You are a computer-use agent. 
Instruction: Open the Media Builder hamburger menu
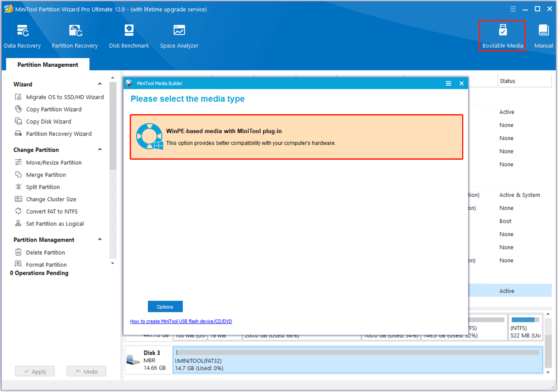pos(448,83)
